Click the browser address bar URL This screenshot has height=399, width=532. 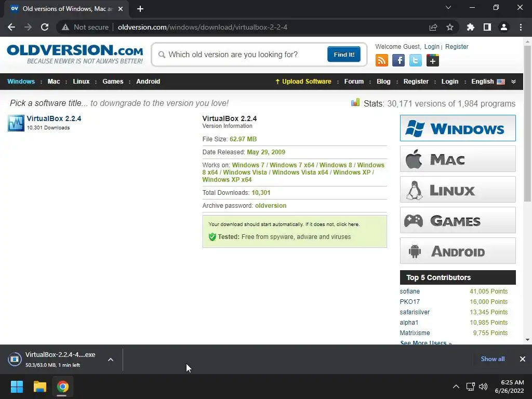pos(203,27)
